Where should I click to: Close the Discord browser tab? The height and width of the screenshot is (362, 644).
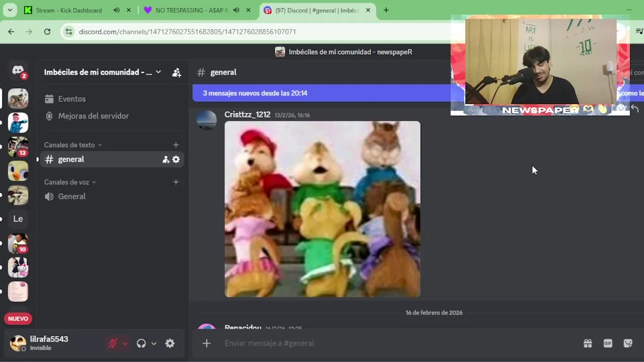click(368, 10)
